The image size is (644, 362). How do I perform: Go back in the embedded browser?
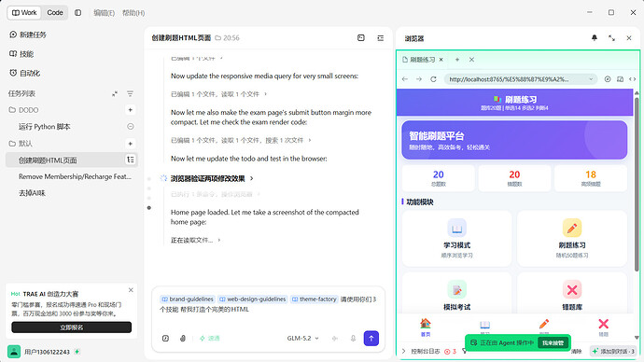tap(405, 79)
